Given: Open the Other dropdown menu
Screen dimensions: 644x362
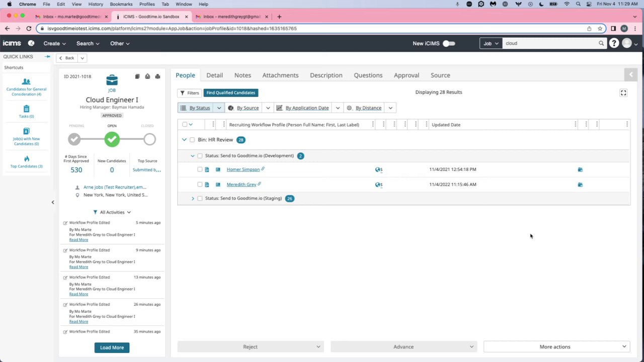Looking at the screenshot, I should click(x=120, y=43).
